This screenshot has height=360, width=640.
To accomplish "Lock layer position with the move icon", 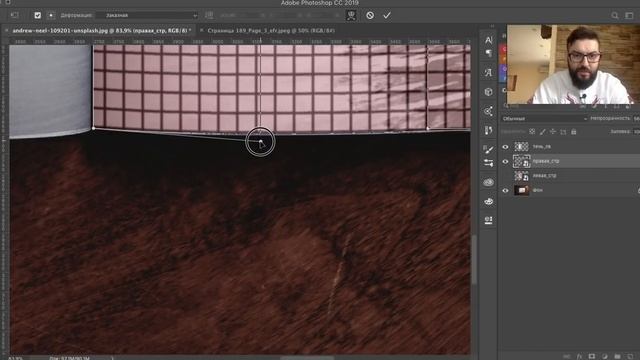I will [x=553, y=132].
